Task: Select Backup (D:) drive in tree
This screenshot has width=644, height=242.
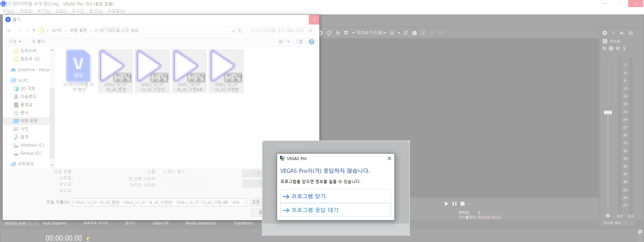Action: click(x=31, y=153)
